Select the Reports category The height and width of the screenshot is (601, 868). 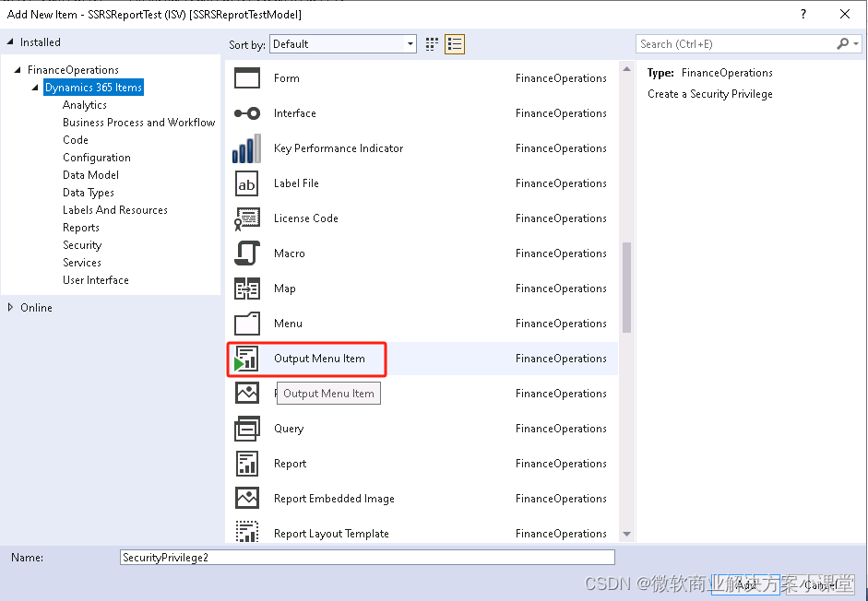coord(81,228)
